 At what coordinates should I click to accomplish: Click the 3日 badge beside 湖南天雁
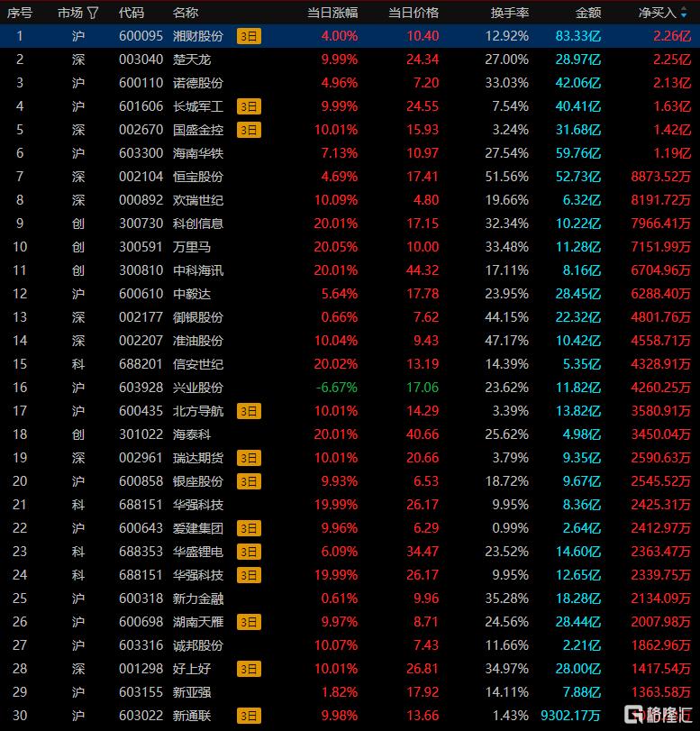click(249, 622)
